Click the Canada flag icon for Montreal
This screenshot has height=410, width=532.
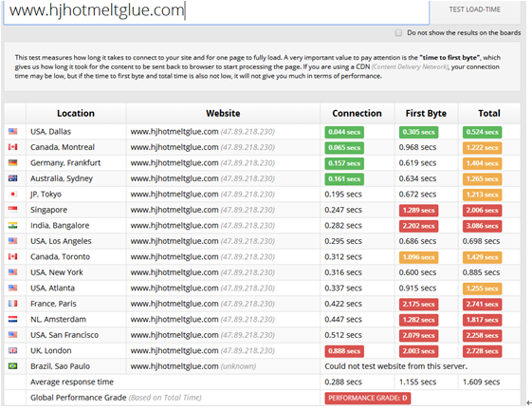(x=13, y=147)
